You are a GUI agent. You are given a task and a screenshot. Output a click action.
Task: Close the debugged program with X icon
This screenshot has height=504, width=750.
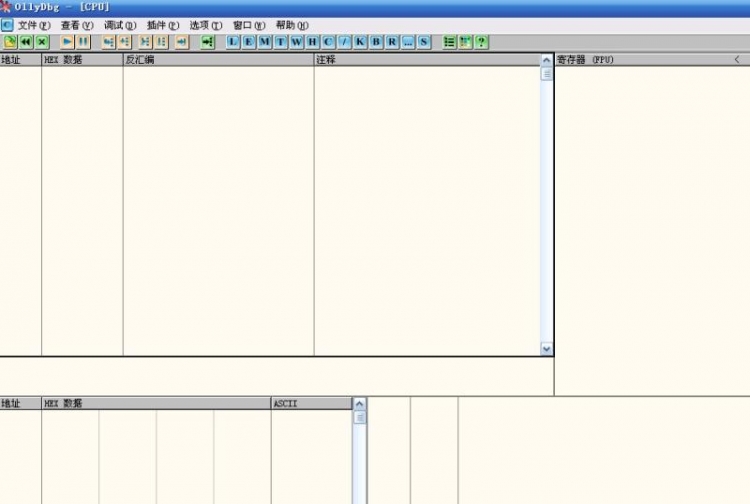[42, 42]
